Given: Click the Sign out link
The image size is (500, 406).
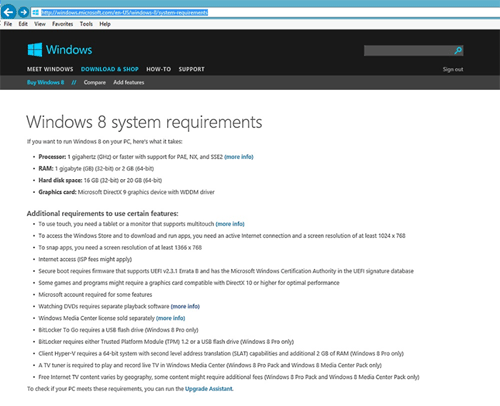Looking at the screenshot, I should (453, 69).
